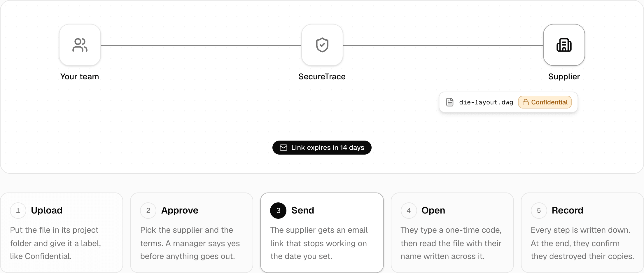
Task: Click the document icon beside die-layout.dwg
Action: [450, 102]
